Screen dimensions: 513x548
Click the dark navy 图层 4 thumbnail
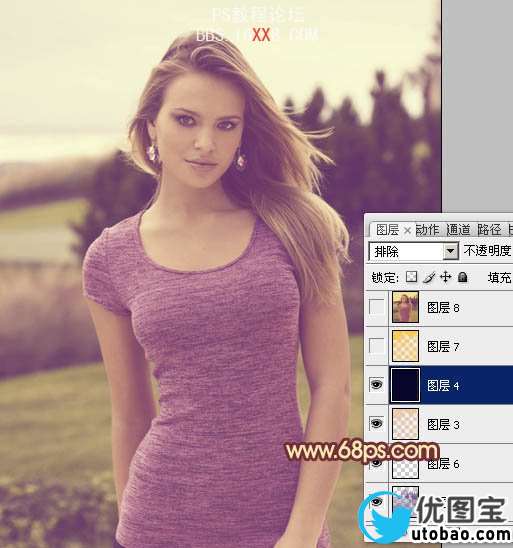(405, 385)
